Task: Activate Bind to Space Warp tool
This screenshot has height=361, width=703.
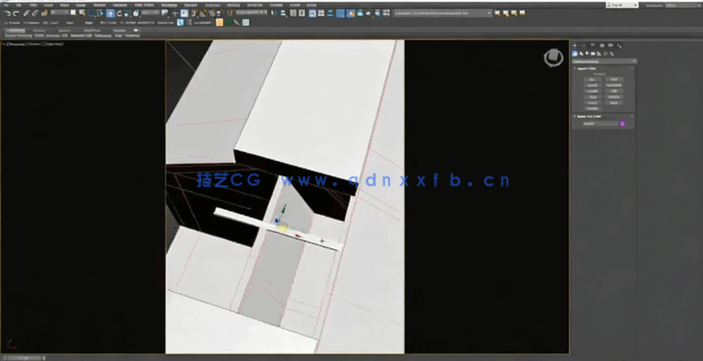Action: tap(45, 13)
